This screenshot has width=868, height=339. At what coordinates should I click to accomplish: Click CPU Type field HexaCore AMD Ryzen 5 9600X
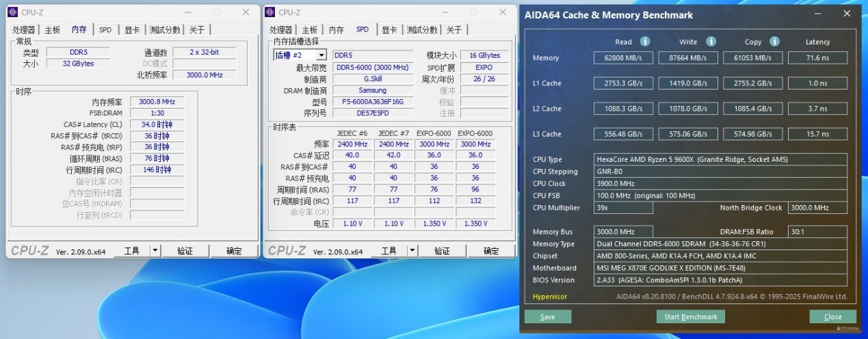click(721, 159)
